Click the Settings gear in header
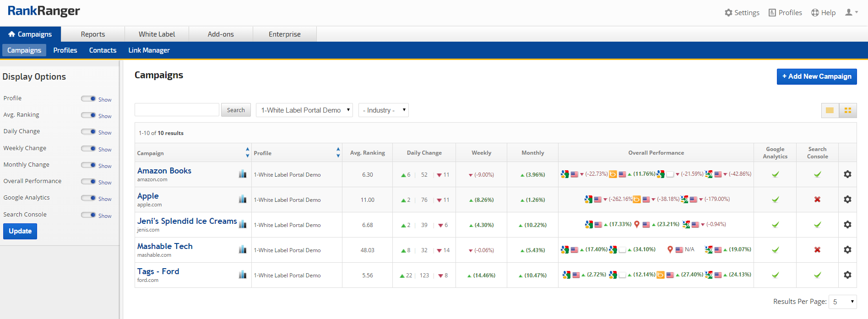Image resolution: width=868 pixels, height=319 pixels. pos(742,13)
